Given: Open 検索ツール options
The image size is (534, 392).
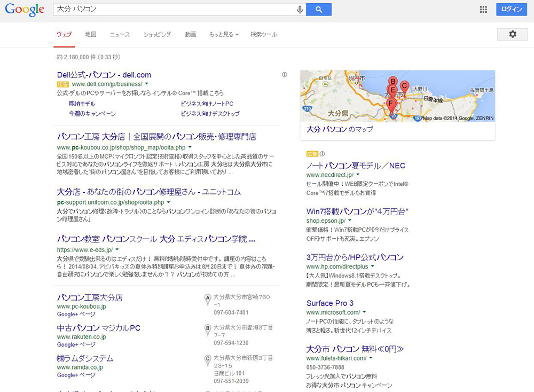Looking at the screenshot, I should pos(264,34).
